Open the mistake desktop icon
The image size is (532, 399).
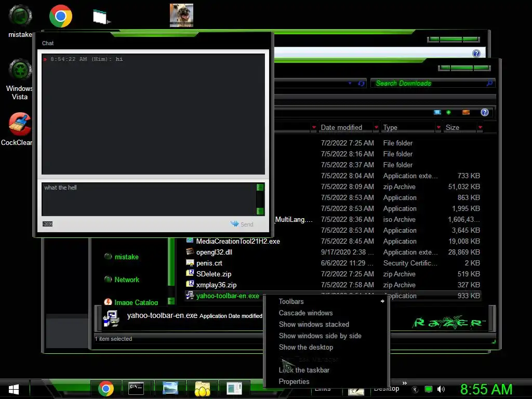[x=20, y=21]
